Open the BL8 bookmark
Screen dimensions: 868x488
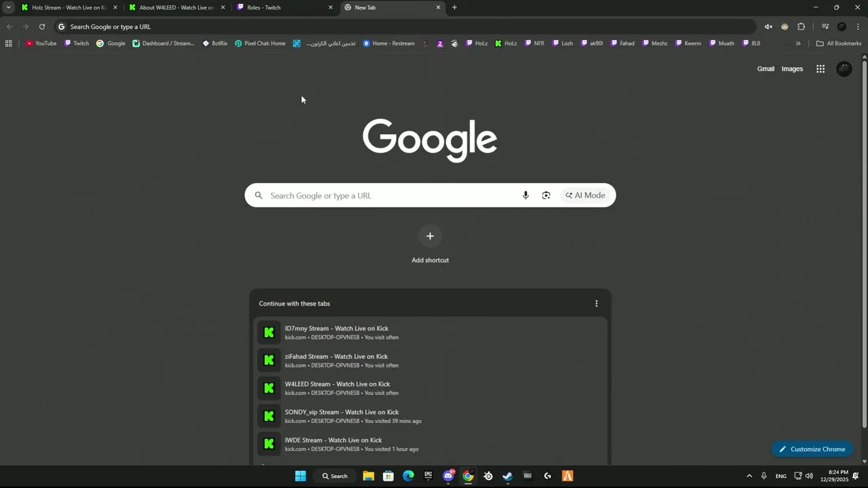tap(751, 43)
